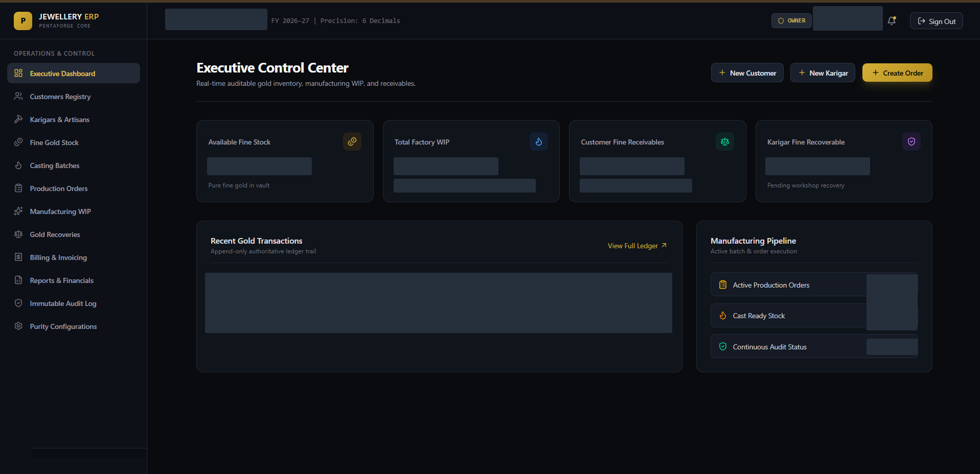Image resolution: width=980 pixels, height=474 pixels.
Task: Click the Production Orders clipboard icon
Action: click(x=18, y=188)
